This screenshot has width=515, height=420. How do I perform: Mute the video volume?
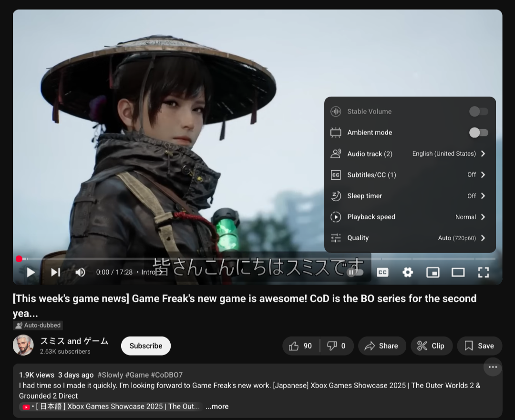[80, 272]
